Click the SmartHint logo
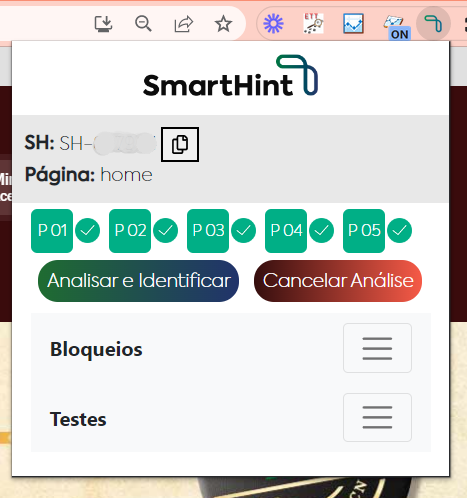The height and width of the screenshot is (498, 467). click(x=230, y=76)
